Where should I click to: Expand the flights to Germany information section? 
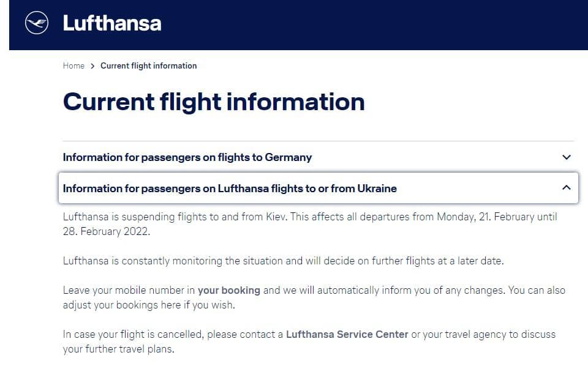click(x=187, y=157)
